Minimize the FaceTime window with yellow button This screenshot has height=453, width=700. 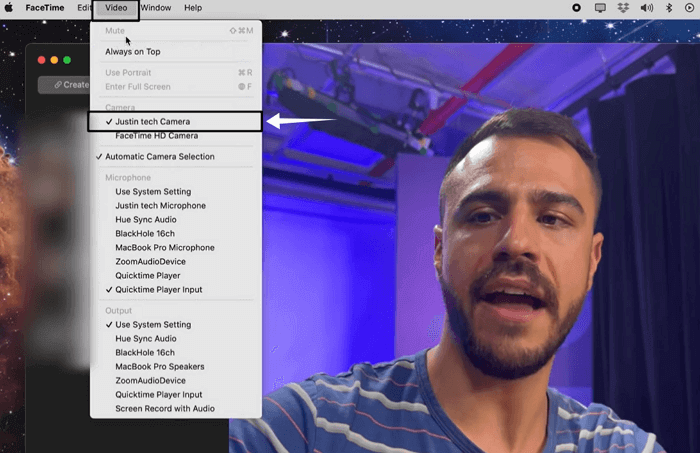point(54,60)
